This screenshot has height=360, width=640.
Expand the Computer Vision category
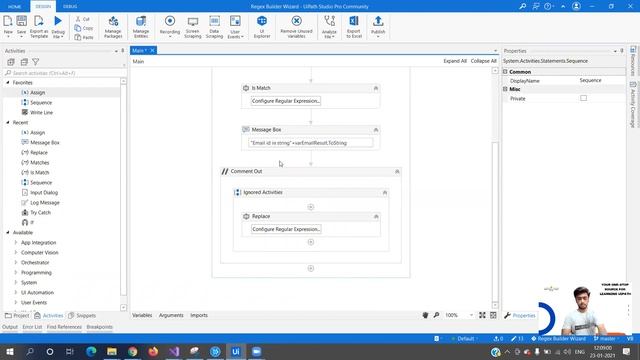point(16,252)
